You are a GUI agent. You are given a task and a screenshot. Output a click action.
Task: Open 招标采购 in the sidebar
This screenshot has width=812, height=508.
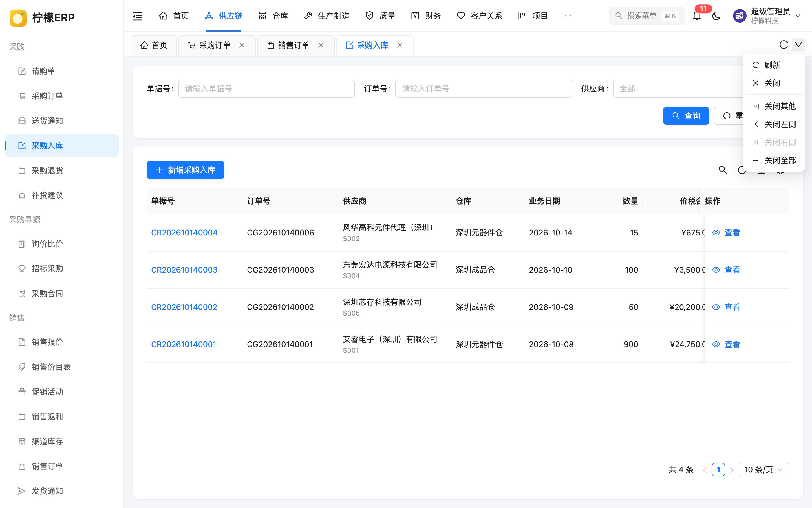(62, 268)
